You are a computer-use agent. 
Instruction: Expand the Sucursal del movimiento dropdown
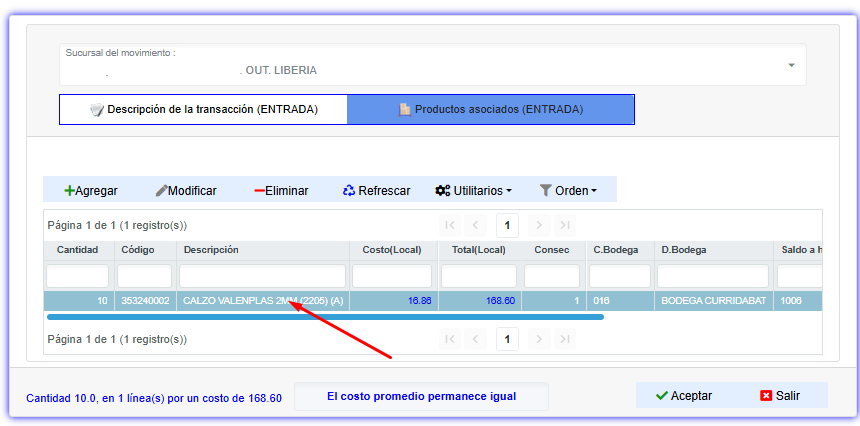[790, 65]
